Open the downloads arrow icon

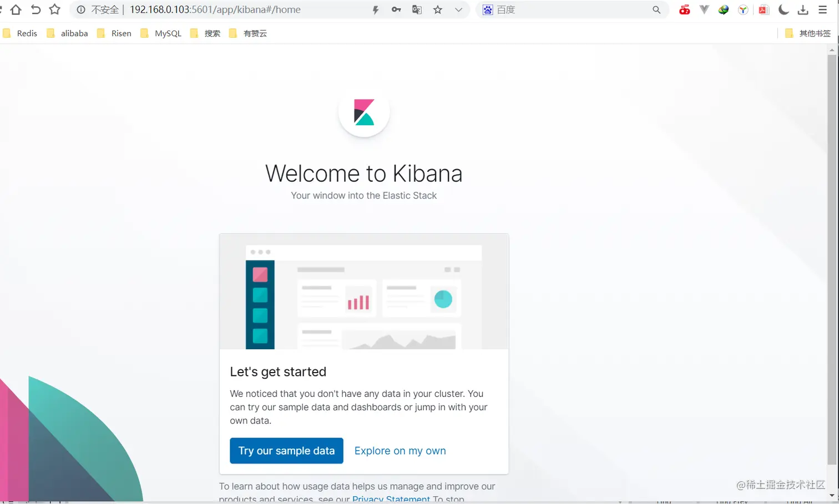tap(803, 10)
